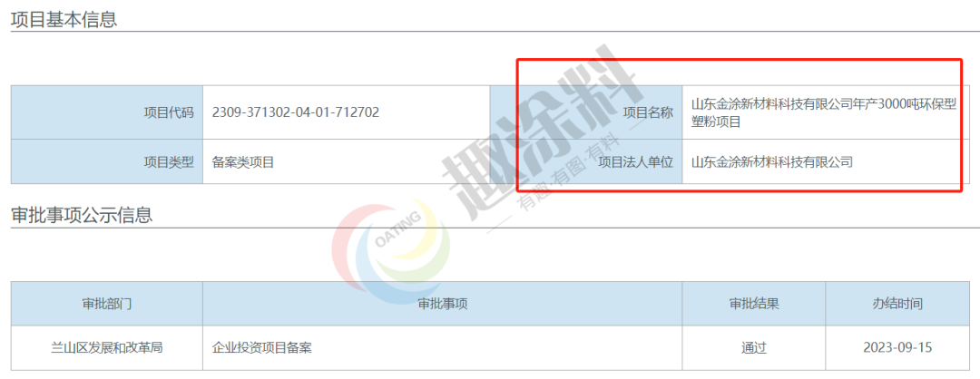Click the 趣涂料 watermark text
Image resolution: width=980 pixels, height=379 pixels.
click(543, 132)
